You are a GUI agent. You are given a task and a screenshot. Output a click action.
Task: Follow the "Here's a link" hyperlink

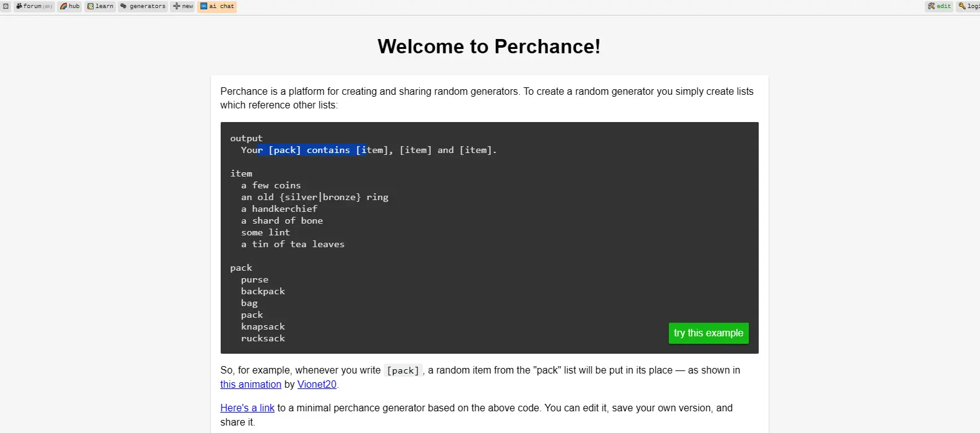pyautogui.click(x=247, y=408)
